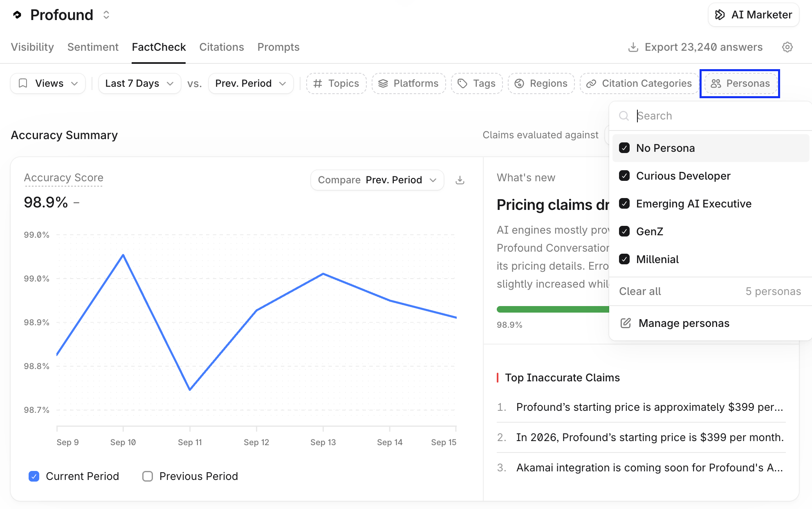Switch to the Sentiment tab
Screen dimensions: 812x509
click(x=93, y=47)
